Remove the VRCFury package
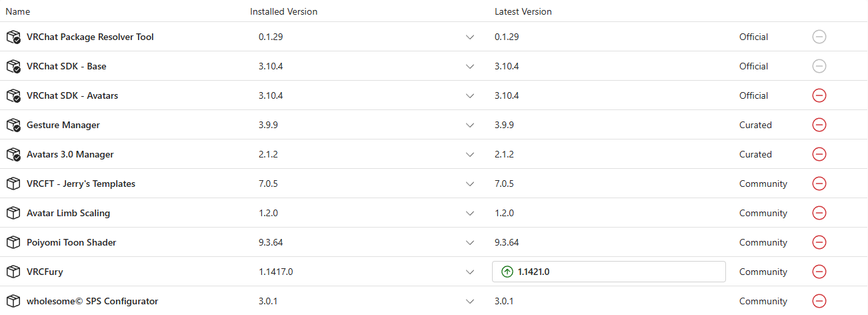Viewport: 868px width, 315px height. 819,272
